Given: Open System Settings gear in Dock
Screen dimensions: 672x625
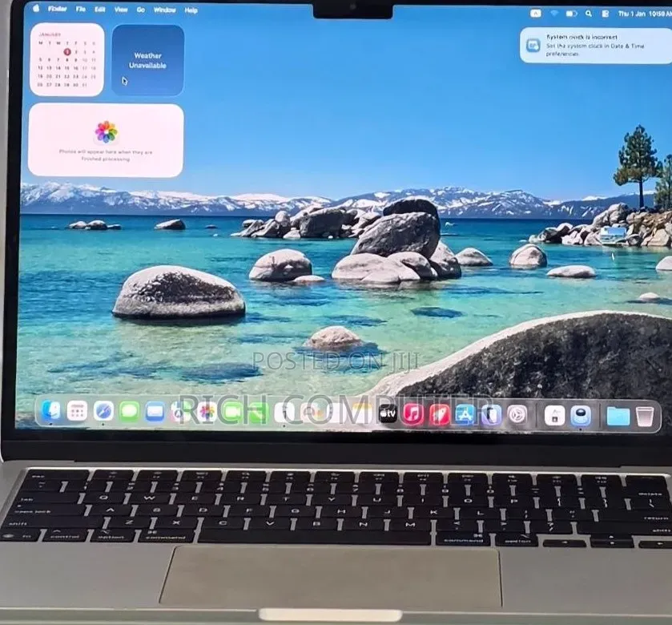Looking at the screenshot, I should click(x=517, y=415).
